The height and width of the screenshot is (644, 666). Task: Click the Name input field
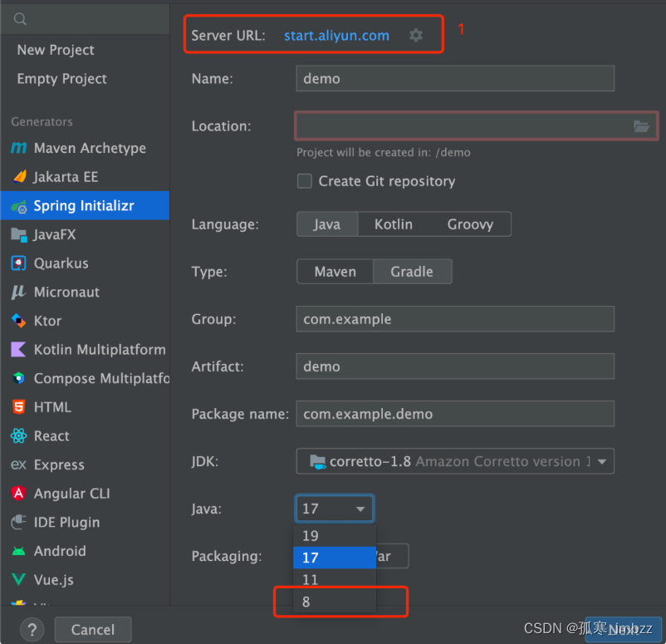click(x=455, y=79)
